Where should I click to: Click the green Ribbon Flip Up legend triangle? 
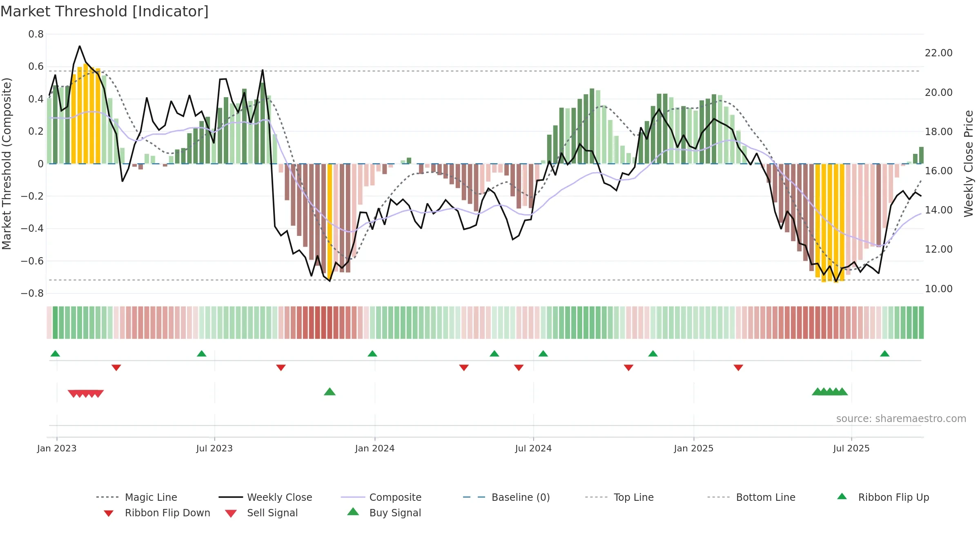click(842, 496)
